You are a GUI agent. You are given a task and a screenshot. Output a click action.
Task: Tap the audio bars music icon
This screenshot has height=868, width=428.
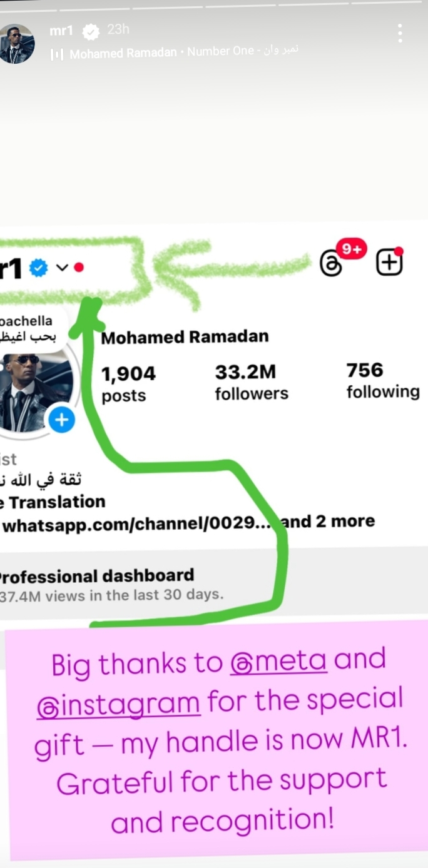(x=57, y=54)
